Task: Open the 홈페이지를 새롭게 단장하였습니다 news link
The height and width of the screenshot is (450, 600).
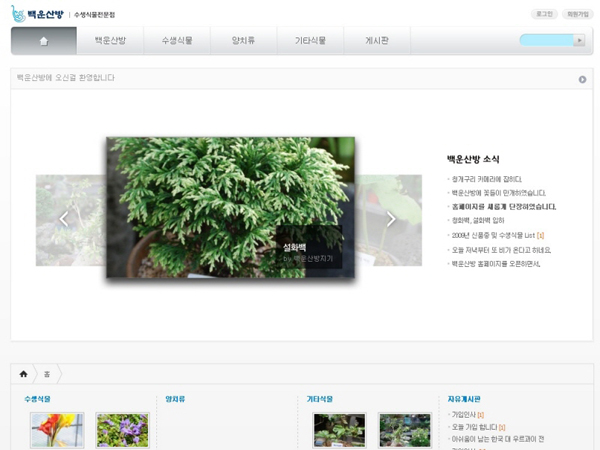Action: click(503, 207)
